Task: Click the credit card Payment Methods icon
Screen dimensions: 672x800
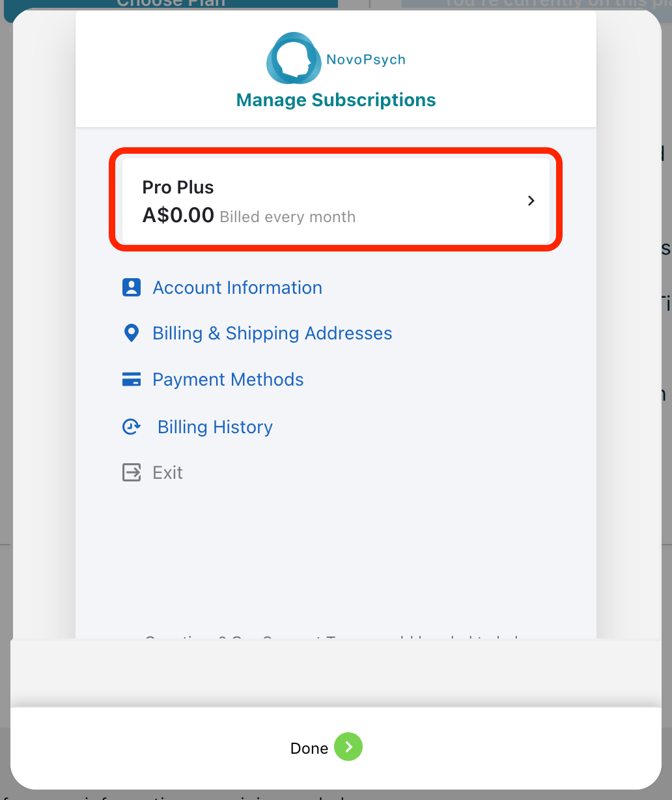Action: 132,379
